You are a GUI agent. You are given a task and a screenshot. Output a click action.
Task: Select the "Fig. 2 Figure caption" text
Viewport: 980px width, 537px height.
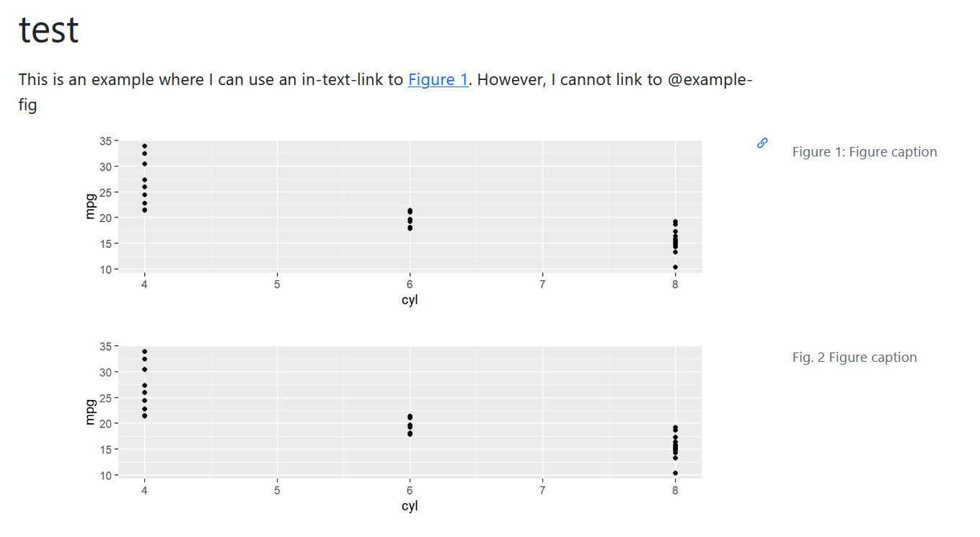point(855,357)
